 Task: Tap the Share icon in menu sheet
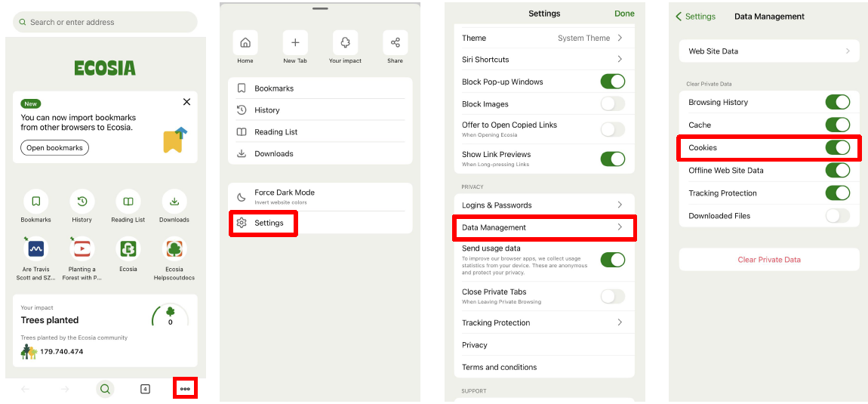[396, 43]
